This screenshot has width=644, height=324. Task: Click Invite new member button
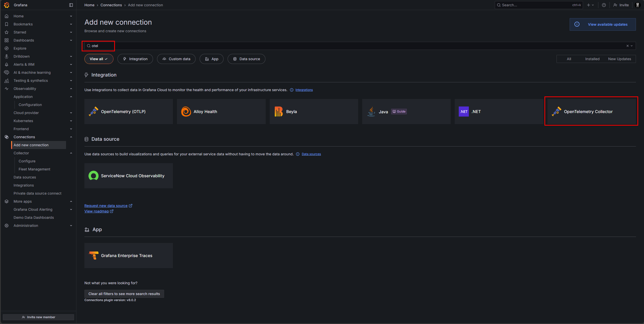pyautogui.click(x=38, y=317)
